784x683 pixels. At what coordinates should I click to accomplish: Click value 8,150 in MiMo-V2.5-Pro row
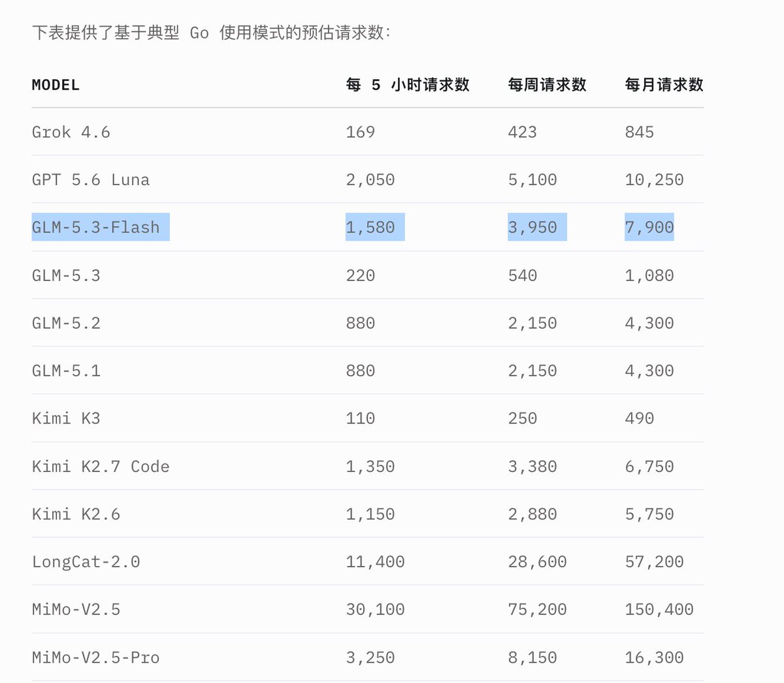click(532, 658)
